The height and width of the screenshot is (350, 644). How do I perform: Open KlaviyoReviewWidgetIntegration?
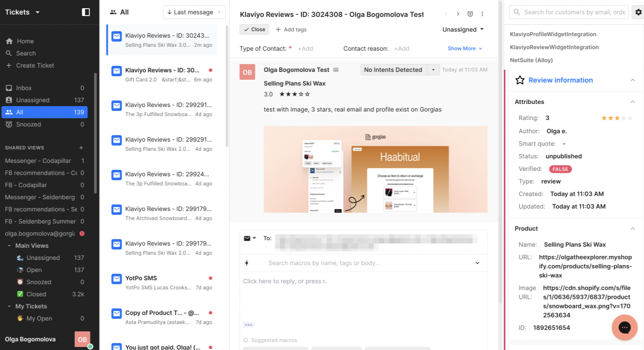[x=554, y=47]
